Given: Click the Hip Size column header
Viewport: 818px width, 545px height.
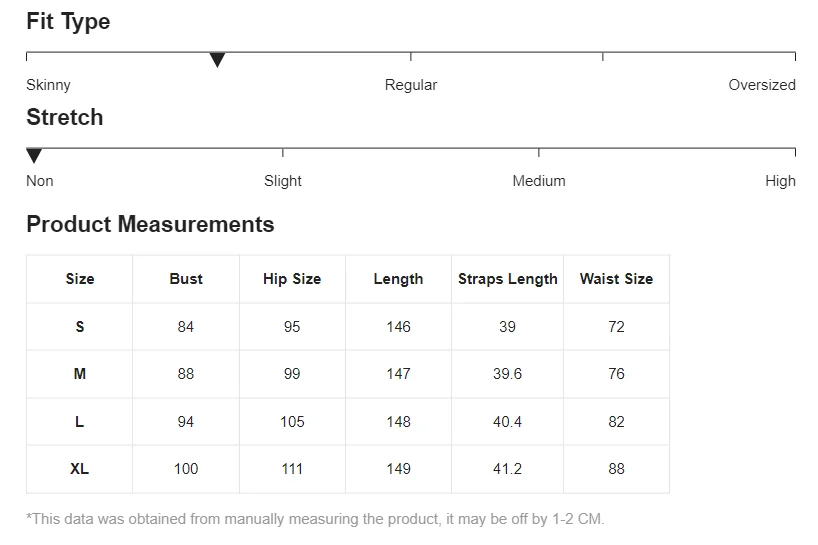Looking at the screenshot, I should [x=292, y=279].
